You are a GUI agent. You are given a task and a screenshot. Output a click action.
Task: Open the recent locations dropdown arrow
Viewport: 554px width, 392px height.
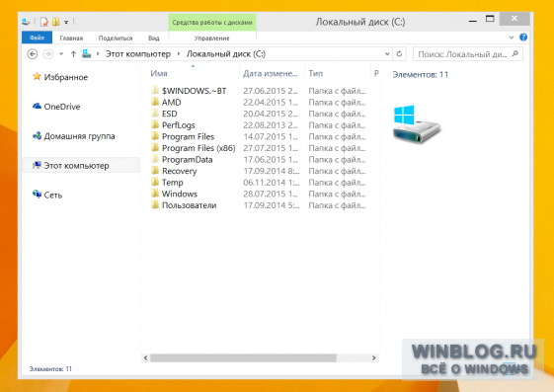(61, 54)
